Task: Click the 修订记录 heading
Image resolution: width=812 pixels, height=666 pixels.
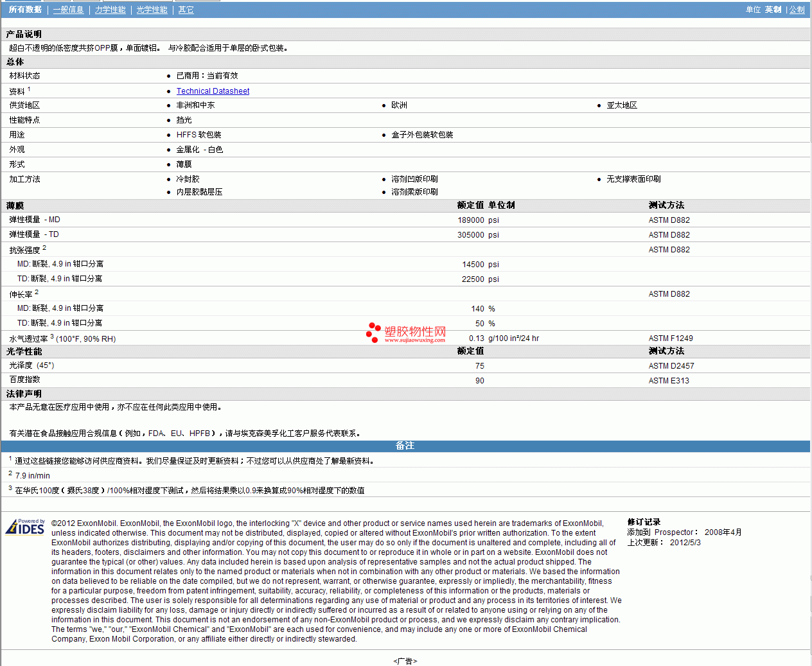Action: coord(644,522)
